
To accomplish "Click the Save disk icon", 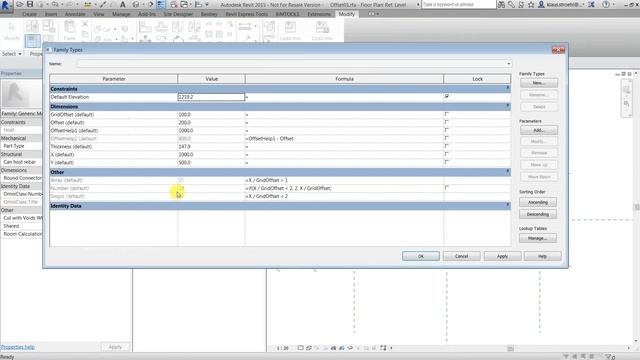I will [30, 4].
